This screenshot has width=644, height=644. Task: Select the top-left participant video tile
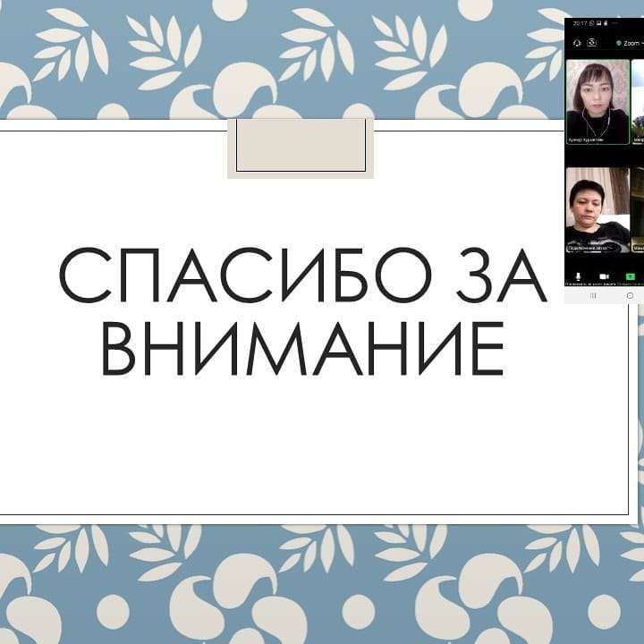click(x=597, y=102)
